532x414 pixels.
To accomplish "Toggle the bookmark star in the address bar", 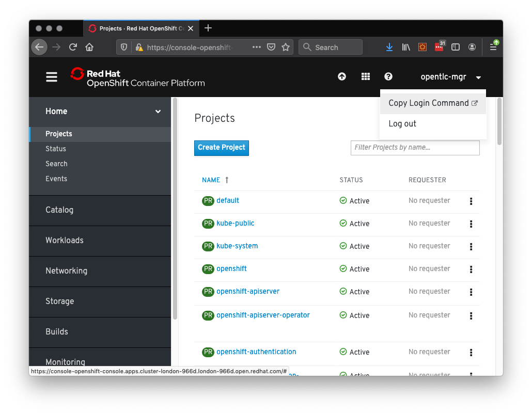I will tap(286, 47).
